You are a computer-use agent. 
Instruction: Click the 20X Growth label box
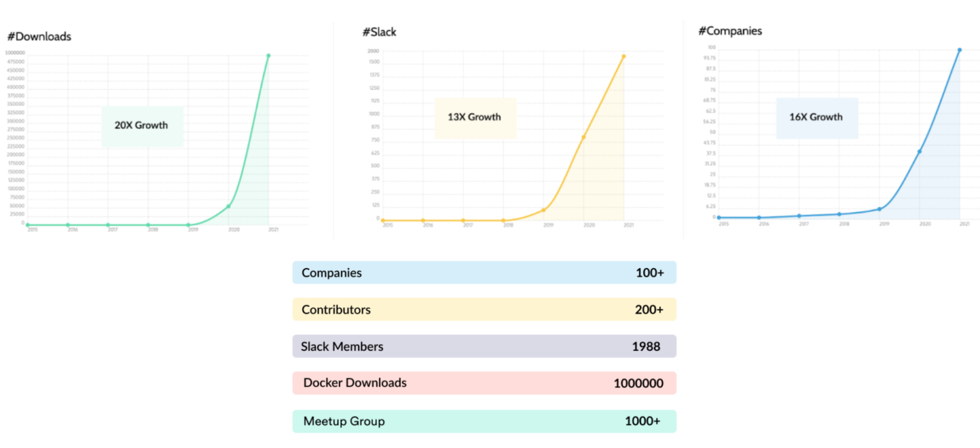pyautogui.click(x=142, y=126)
